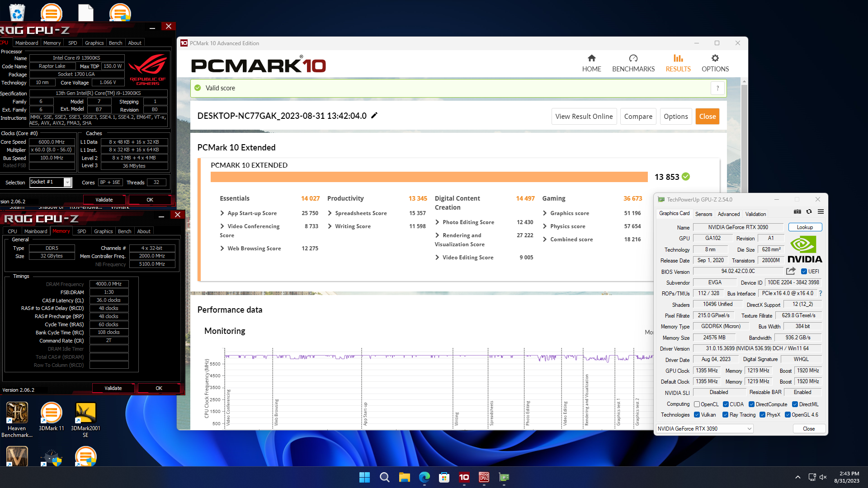Click Close button at GPU-Z bottom
The width and height of the screenshot is (868, 488).
tap(809, 429)
